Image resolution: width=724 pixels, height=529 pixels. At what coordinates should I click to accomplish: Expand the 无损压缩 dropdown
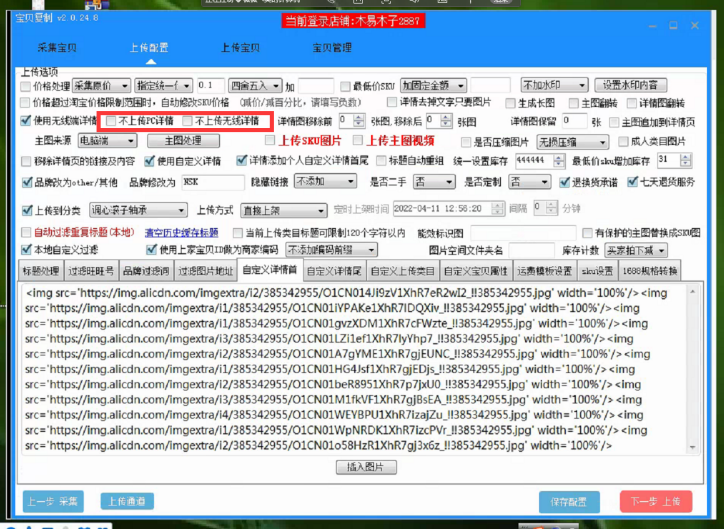(573, 142)
